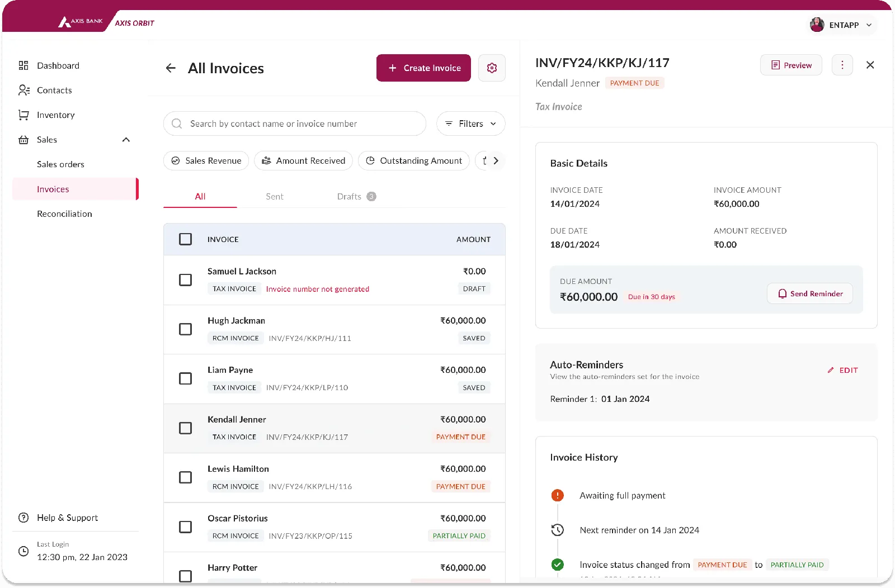The width and height of the screenshot is (895, 588).
Task: Collapse the Sales menu chevron
Action: 126,140
